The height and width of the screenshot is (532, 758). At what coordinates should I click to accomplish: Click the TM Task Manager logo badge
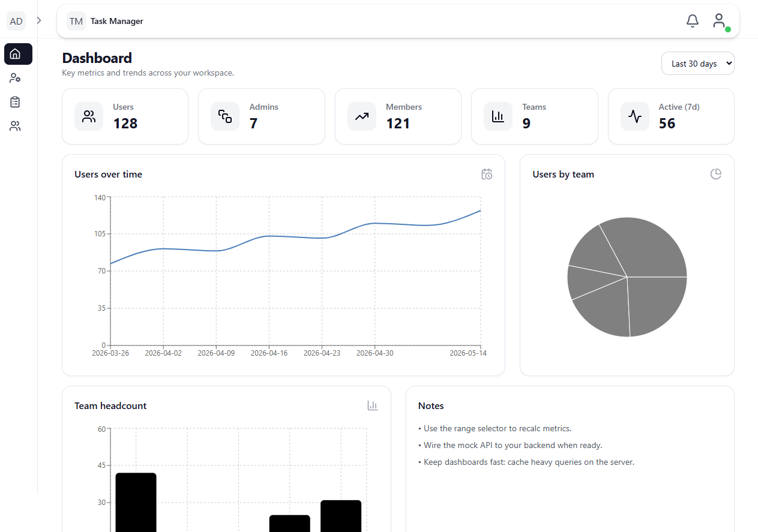76,21
